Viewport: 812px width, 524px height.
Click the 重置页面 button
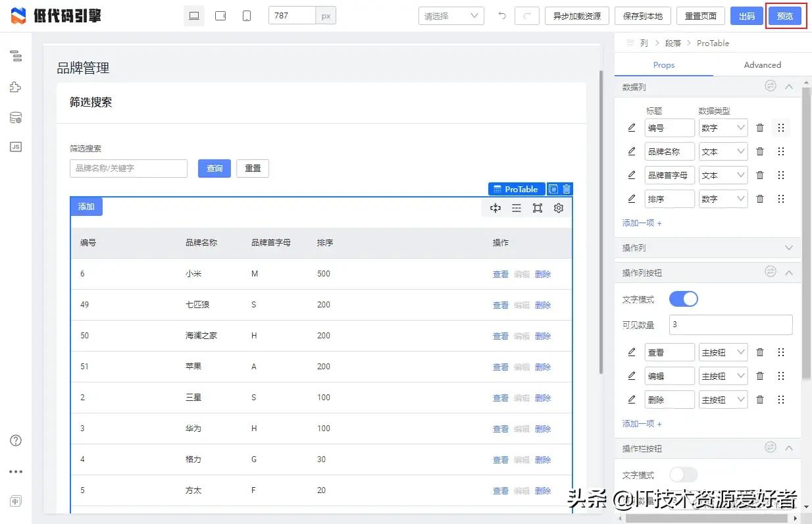point(701,16)
